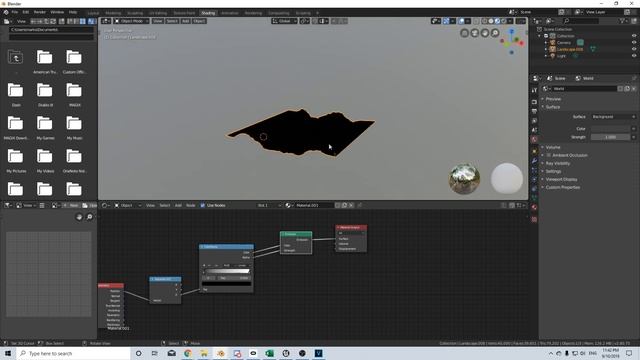The width and height of the screenshot is (640, 360).
Task: Open Modifiers wrench tab icon
Action: click(534, 161)
